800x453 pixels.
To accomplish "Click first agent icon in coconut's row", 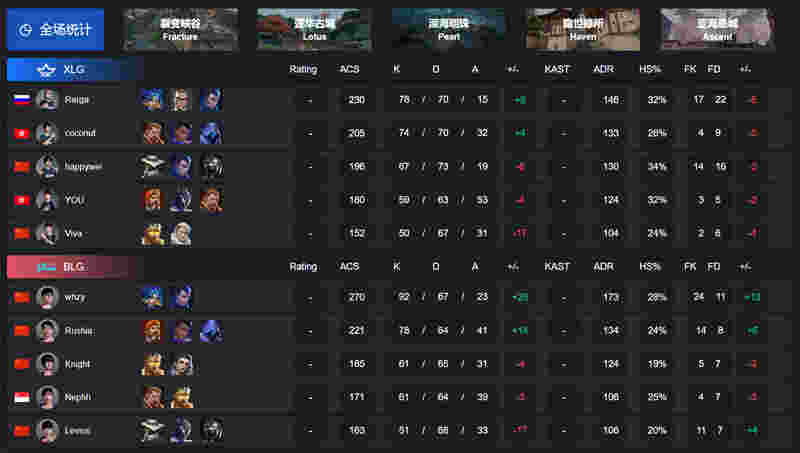I will click(x=153, y=133).
